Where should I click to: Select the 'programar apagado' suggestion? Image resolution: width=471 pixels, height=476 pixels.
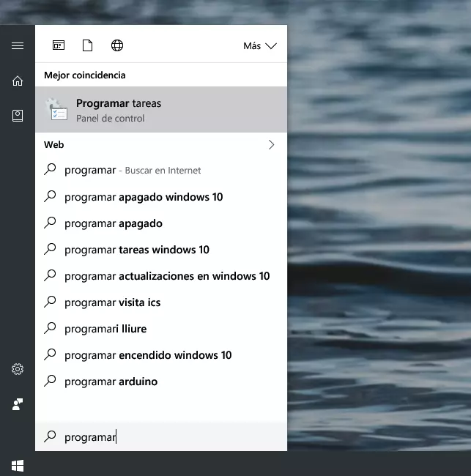click(x=114, y=223)
